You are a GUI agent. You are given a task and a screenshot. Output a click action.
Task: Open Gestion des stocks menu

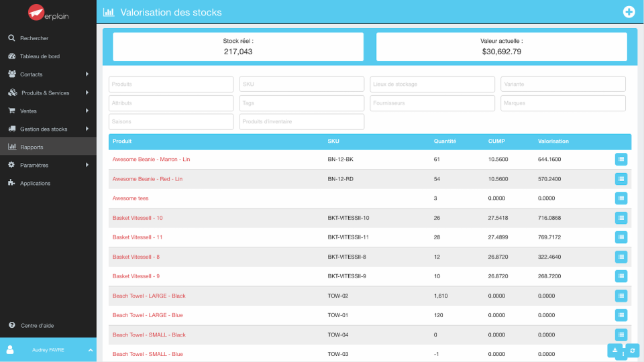[48, 129]
